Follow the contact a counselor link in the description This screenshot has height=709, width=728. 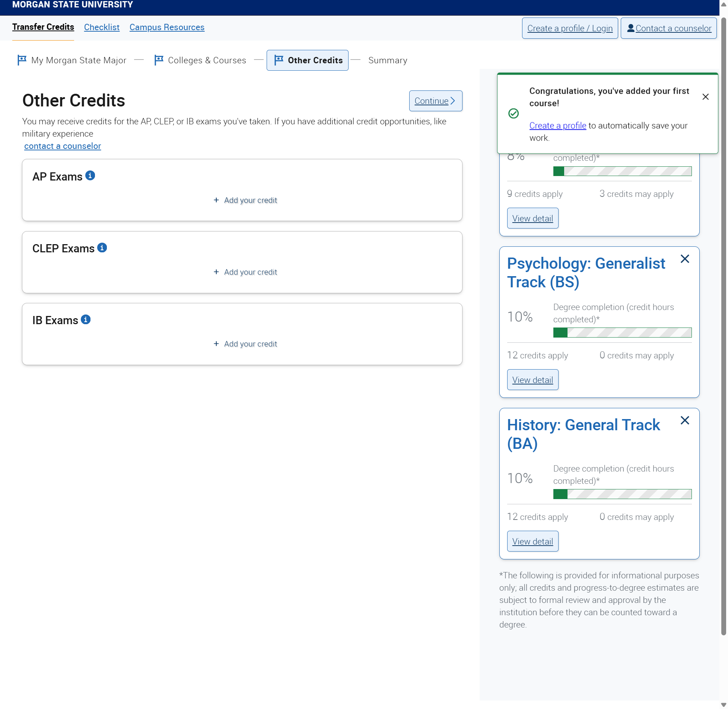pyautogui.click(x=63, y=146)
